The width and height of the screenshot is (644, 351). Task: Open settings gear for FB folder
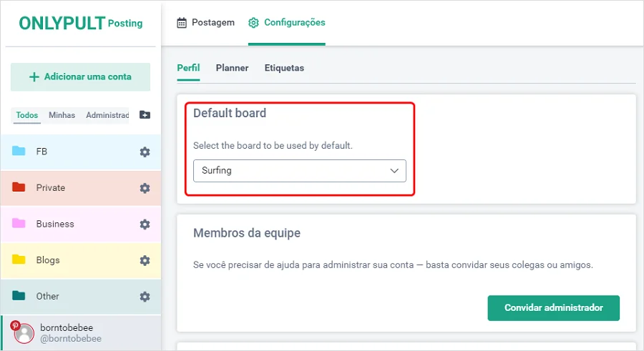(x=145, y=152)
